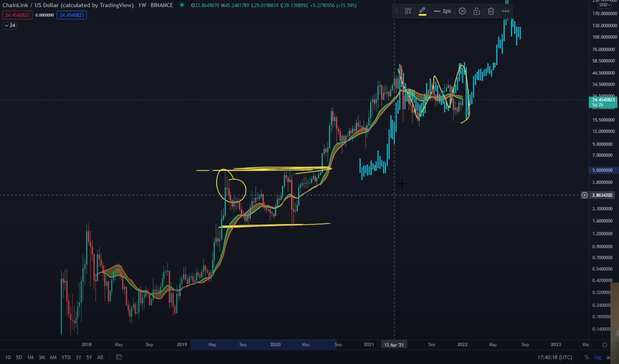619x364 pixels.
Task: Open more options in drawing toolbar
Action: pos(505,11)
